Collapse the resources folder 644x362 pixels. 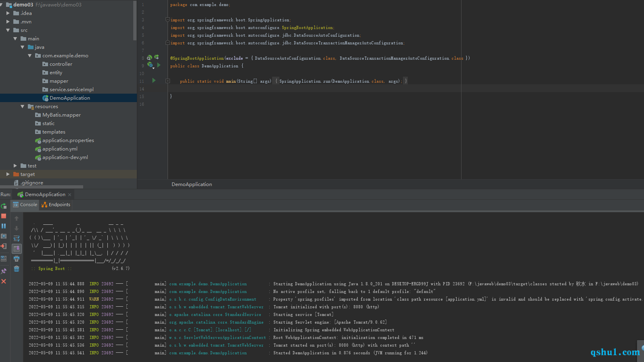pyautogui.click(x=23, y=107)
